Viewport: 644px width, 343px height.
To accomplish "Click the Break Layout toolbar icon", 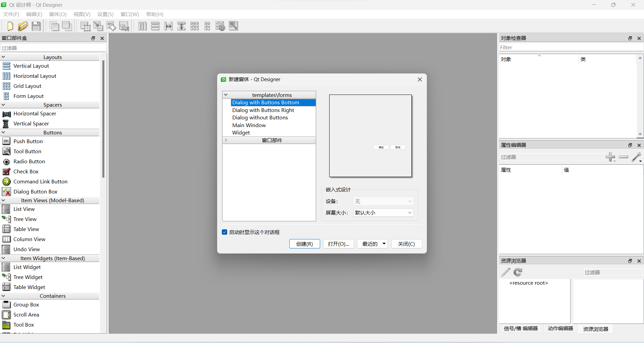I will 220,26.
